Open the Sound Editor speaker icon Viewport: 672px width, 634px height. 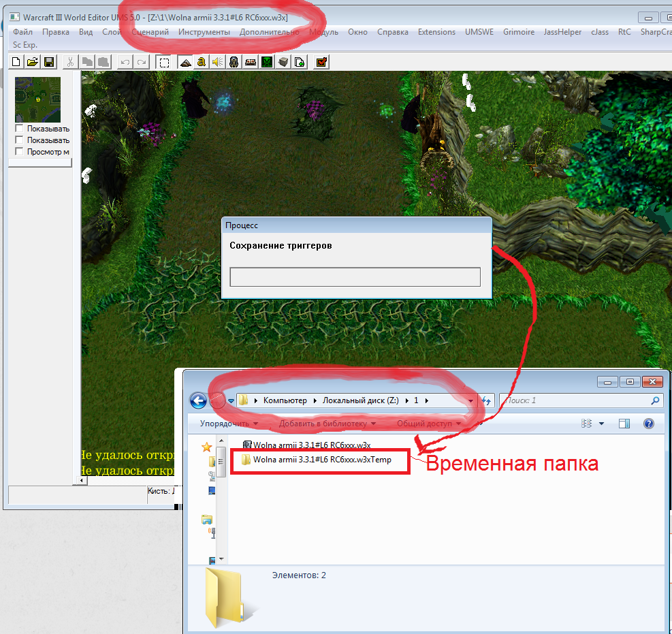pyautogui.click(x=217, y=62)
